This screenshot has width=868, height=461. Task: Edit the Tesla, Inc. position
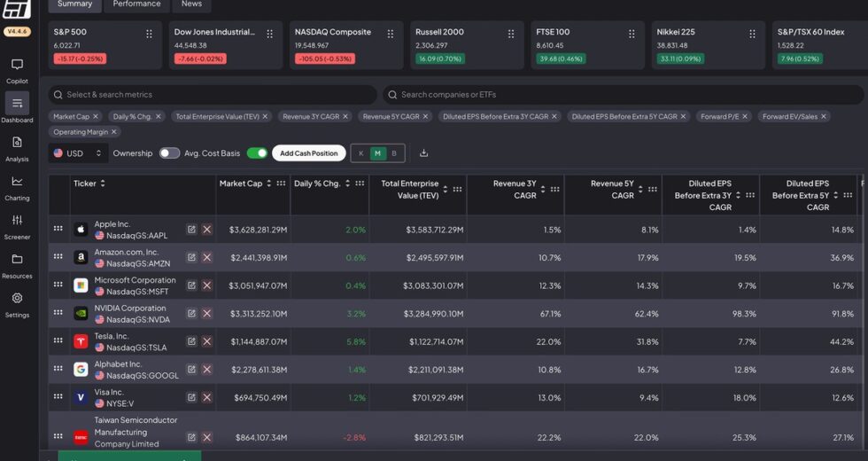[x=191, y=341]
